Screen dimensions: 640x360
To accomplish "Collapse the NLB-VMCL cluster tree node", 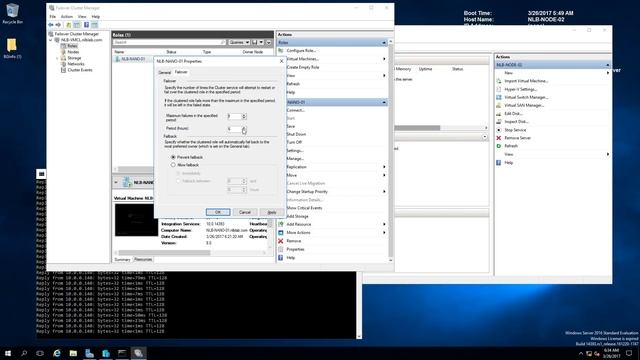I will (51, 40).
